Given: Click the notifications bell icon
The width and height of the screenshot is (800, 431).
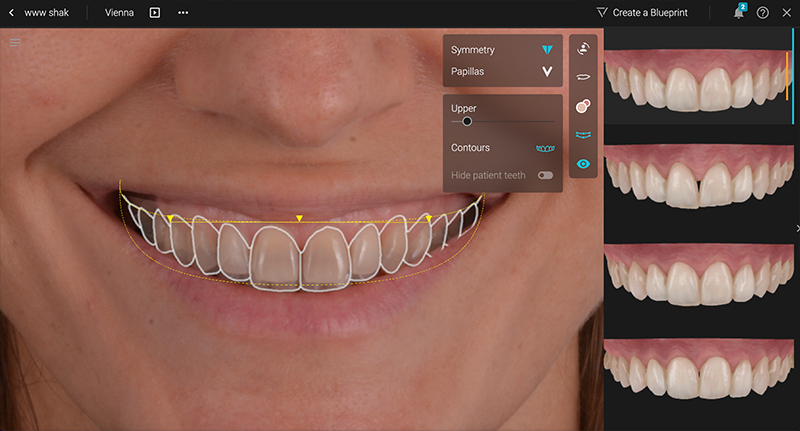Looking at the screenshot, I should (x=739, y=13).
